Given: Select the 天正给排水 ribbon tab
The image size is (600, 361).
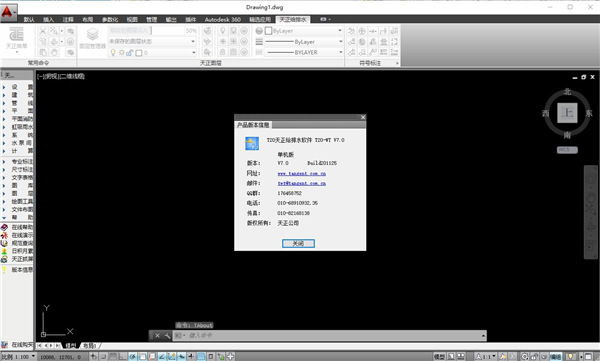Looking at the screenshot, I should pos(293,20).
